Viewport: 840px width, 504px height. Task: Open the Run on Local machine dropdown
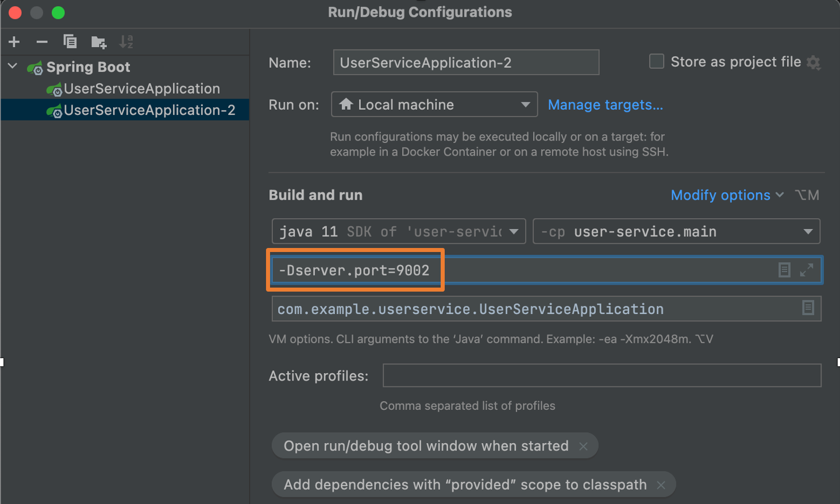(x=434, y=104)
